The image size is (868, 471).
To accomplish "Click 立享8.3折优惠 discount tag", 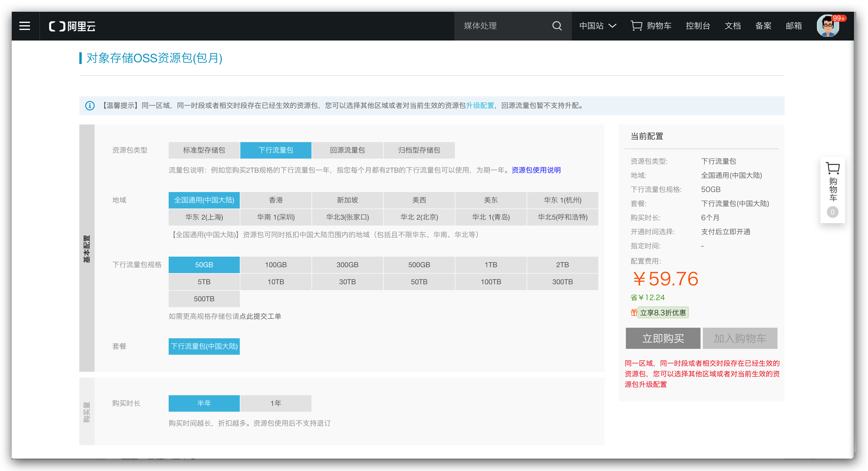I will pos(663,312).
